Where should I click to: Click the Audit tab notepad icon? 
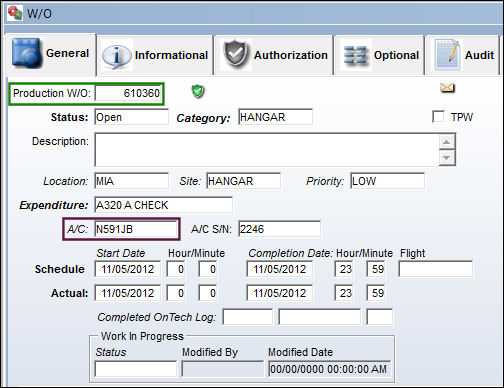(x=447, y=55)
